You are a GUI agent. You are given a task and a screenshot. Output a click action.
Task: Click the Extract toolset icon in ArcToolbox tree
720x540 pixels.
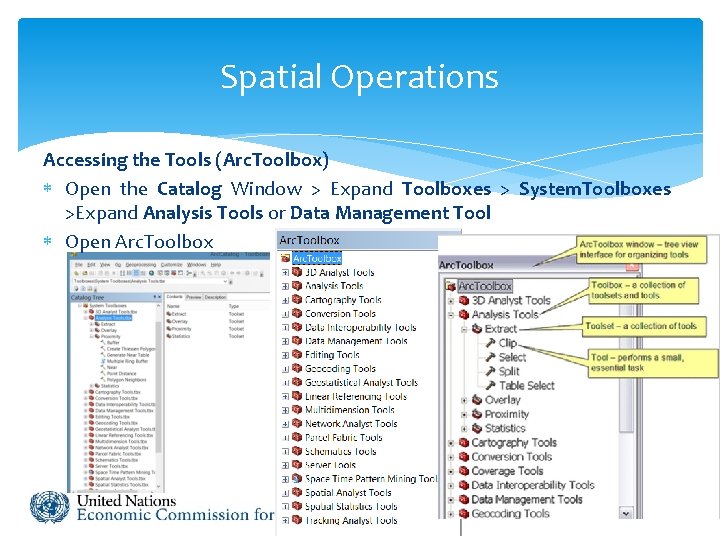(478, 329)
